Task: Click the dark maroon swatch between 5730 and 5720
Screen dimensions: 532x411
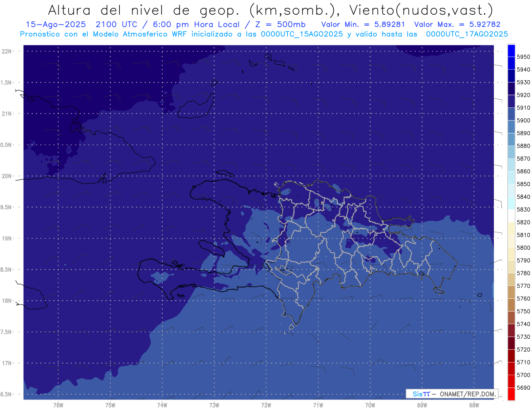Action: (x=511, y=343)
